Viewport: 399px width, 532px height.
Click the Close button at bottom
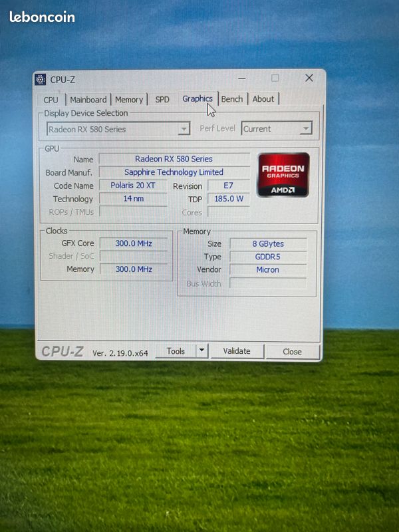pos(292,352)
